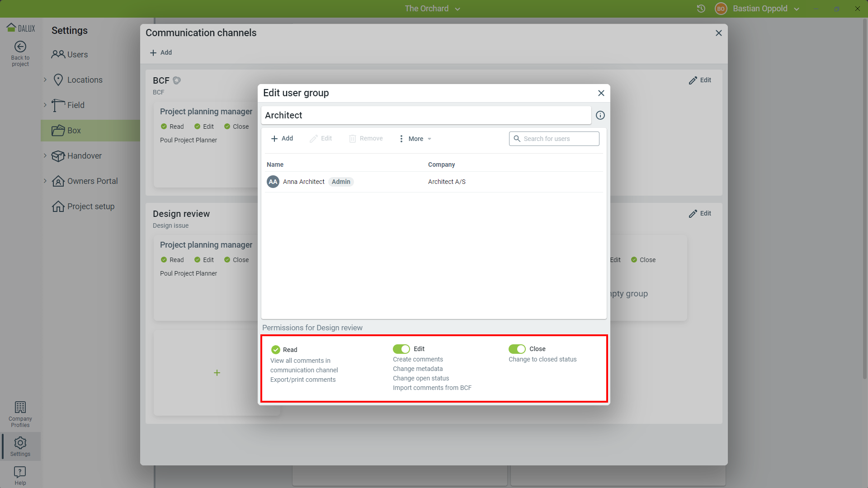The width and height of the screenshot is (868, 488).
Task: Click the DALUX logo icon
Action: coord(11,28)
